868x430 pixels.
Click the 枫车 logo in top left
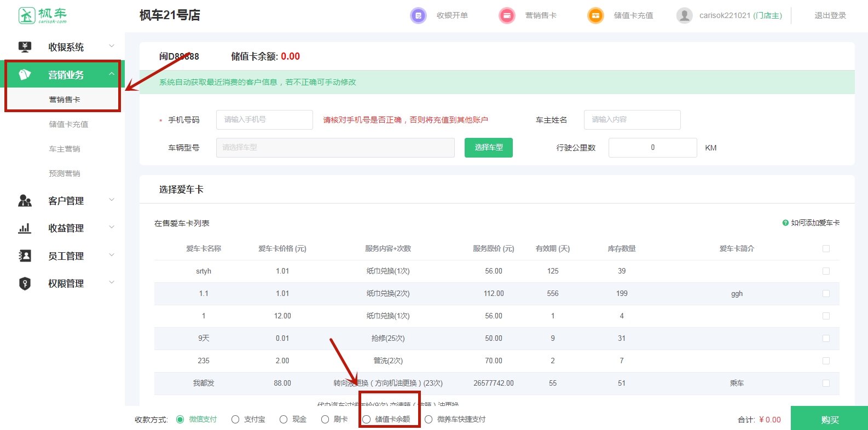(x=43, y=15)
